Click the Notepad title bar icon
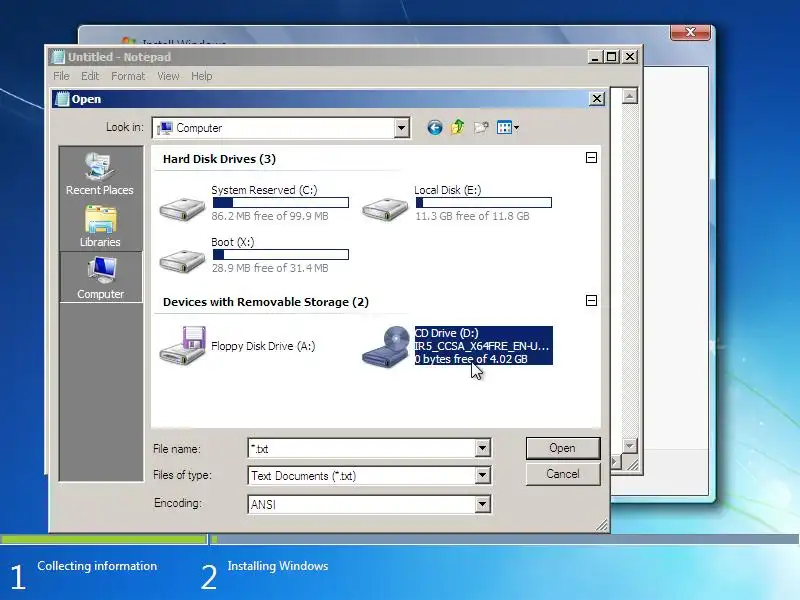800x600 pixels. (x=59, y=57)
